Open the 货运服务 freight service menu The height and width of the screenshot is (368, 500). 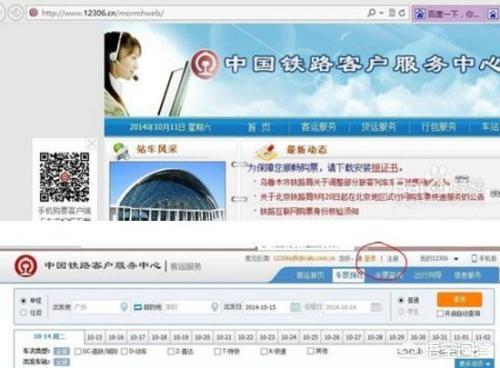(x=379, y=127)
